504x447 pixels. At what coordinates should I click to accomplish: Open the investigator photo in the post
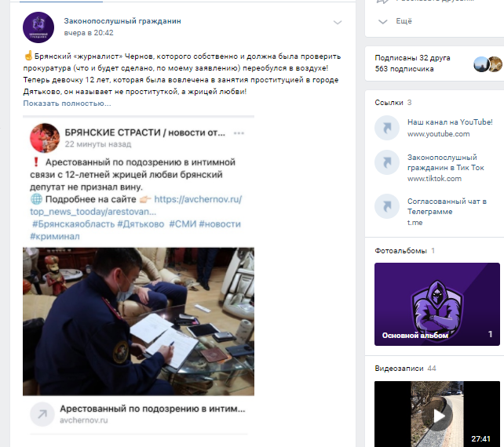tap(138, 321)
